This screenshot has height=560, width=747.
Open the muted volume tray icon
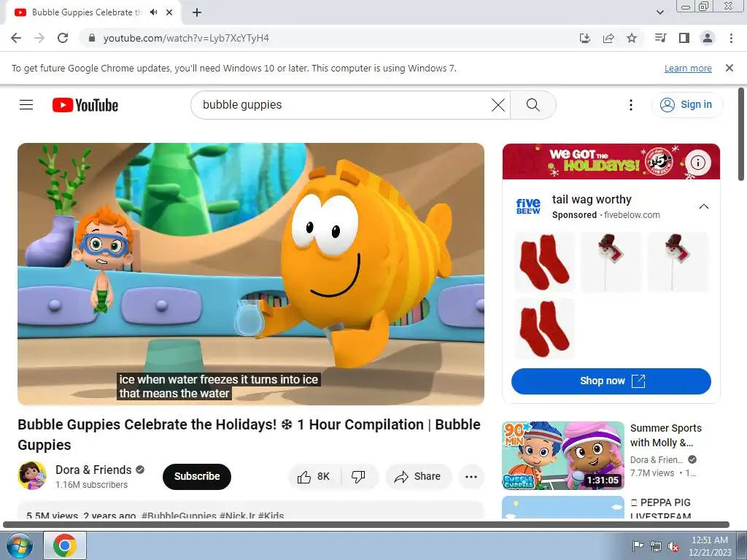tap(673, 545)
